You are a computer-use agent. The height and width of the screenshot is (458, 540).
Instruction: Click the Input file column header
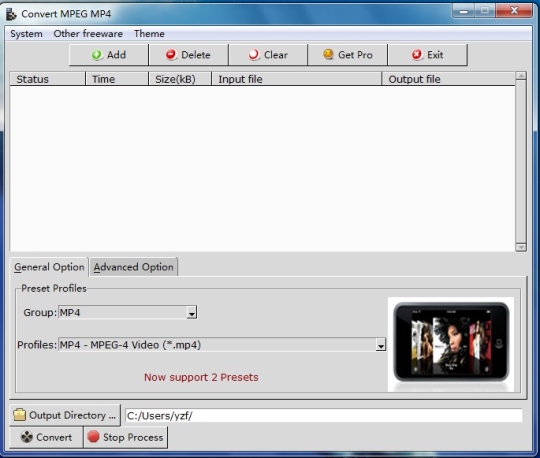297,79
